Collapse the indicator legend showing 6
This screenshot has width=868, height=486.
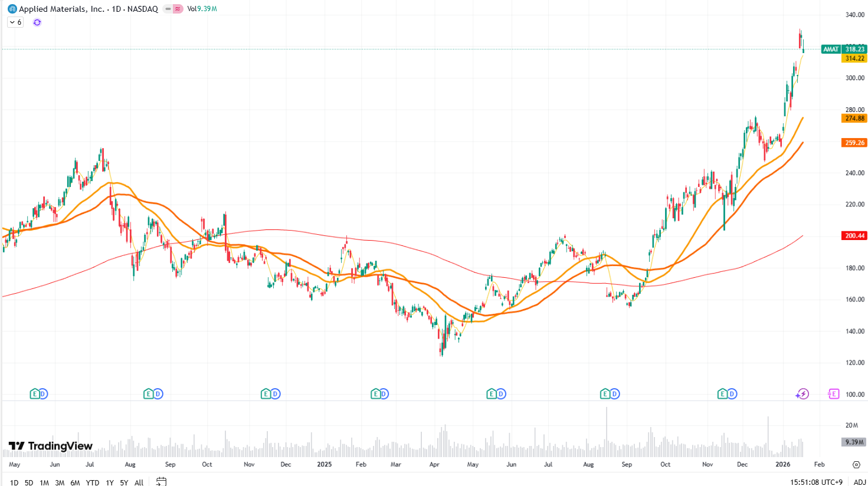15,22
